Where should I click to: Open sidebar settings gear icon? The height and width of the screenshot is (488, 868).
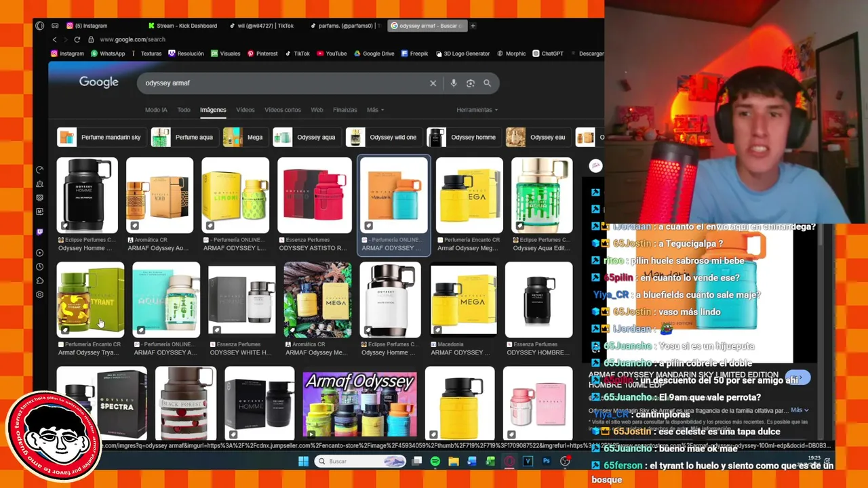pyautogui.click(x=40, y=295)
